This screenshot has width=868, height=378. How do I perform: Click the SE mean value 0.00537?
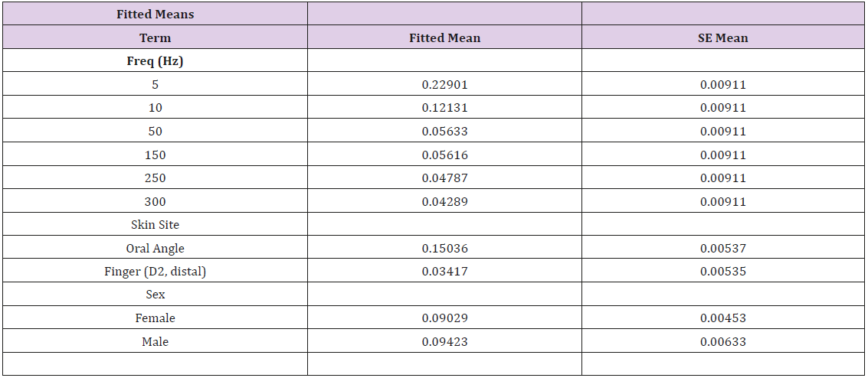click(722, 248)
